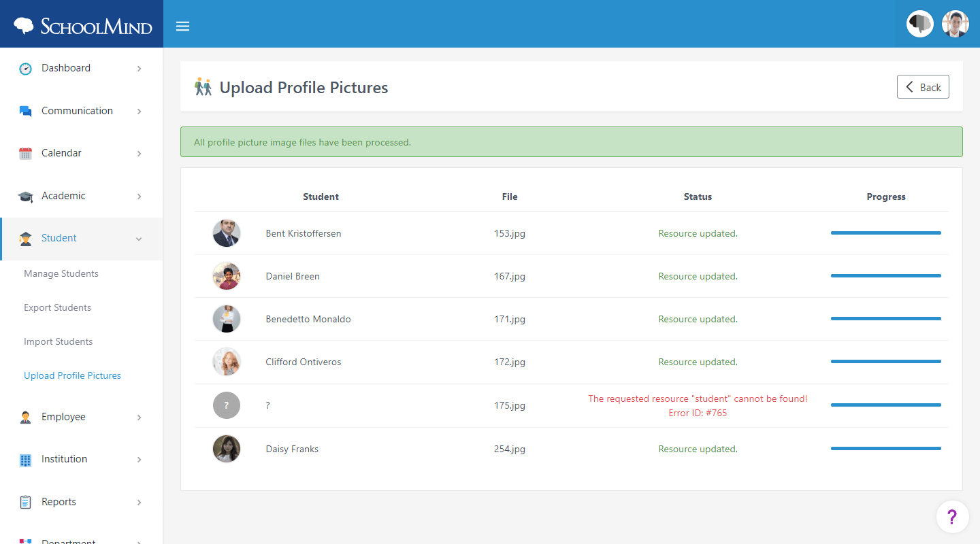
Task: Open the user profile avatar in header
Action: coord(955,24)
